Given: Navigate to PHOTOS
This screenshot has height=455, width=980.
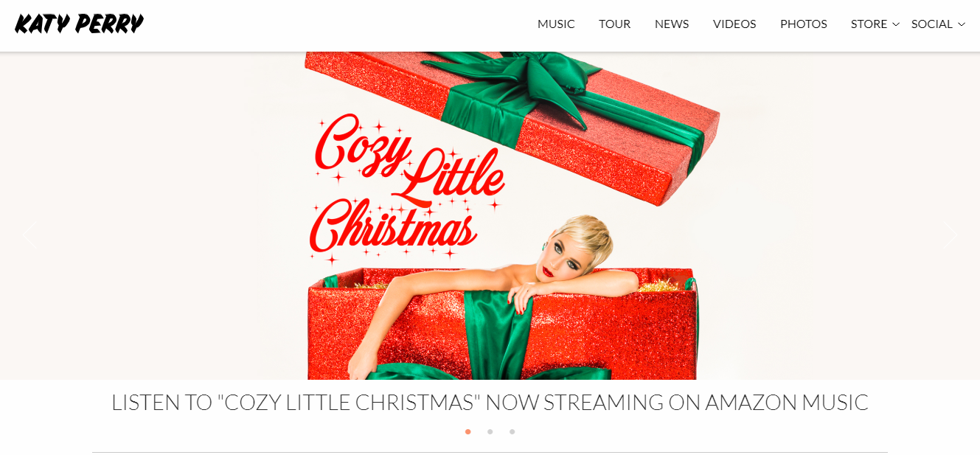Looking at the screenshot, I should pyautogui.click(x=804, y=24).
